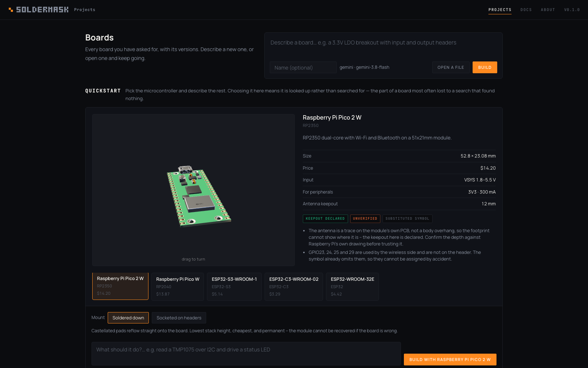
Task: Click the 'Raspberry Pi Pico 2 W' detail heading
Action: (x=332, y=117)
